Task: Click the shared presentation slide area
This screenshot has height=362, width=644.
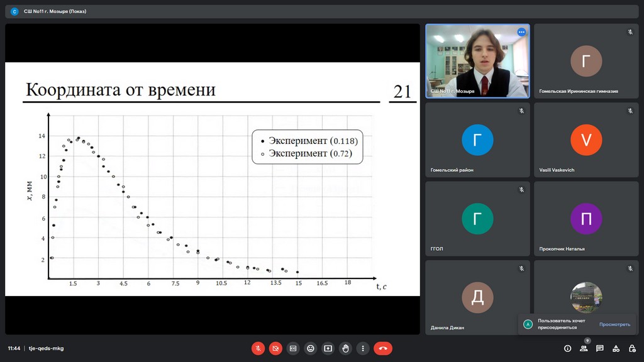Action: tap(213, 179)
